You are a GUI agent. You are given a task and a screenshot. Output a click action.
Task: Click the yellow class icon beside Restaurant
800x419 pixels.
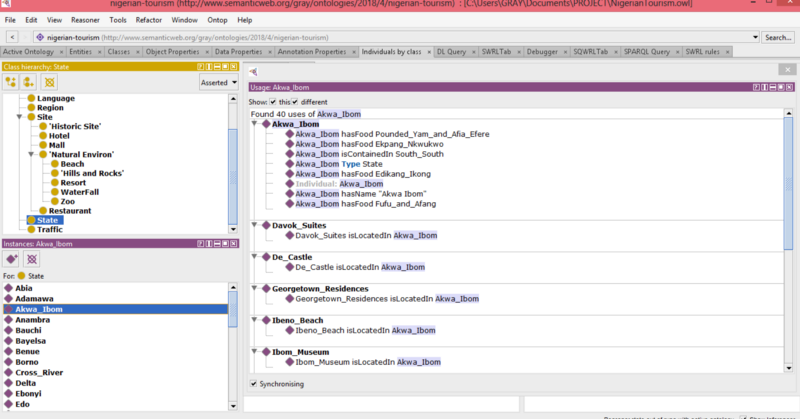[42, 211]
